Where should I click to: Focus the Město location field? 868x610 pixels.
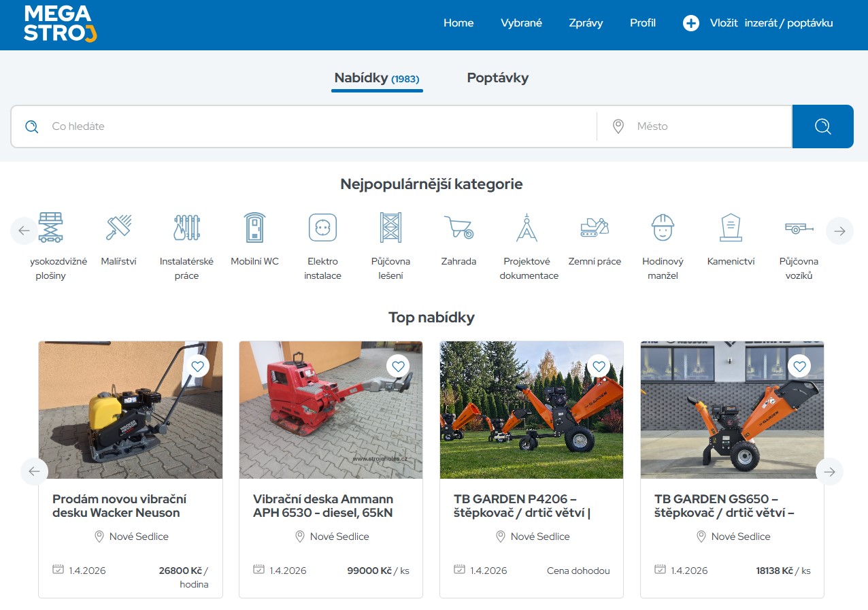pos(695,126)
